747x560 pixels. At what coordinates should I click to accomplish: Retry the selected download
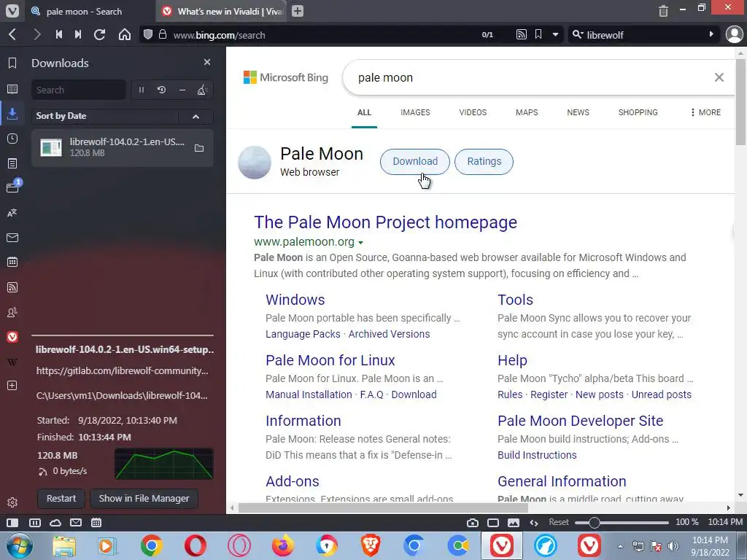(161, 90)
